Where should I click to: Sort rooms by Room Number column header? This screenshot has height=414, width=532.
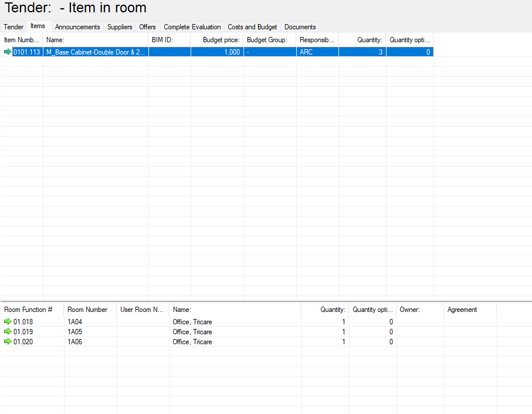(x=87, y=310)
